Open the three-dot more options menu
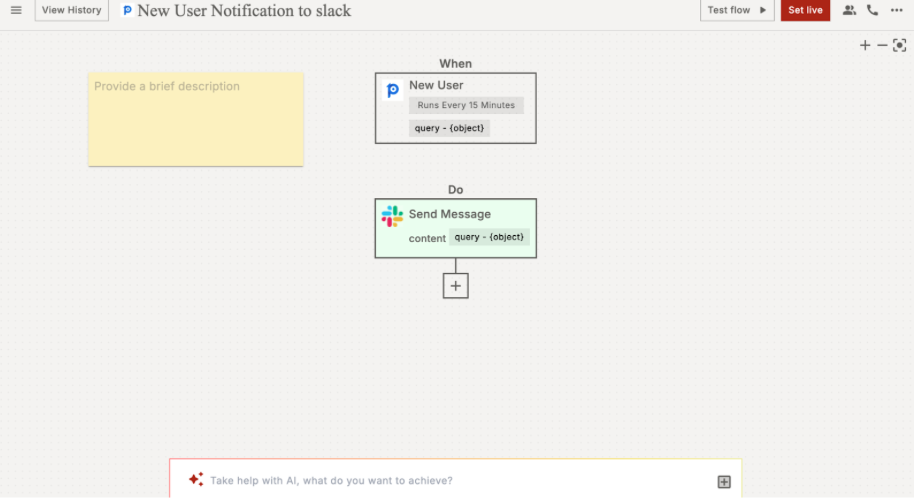This screenshot has height=502, width=914. (897, 10)
